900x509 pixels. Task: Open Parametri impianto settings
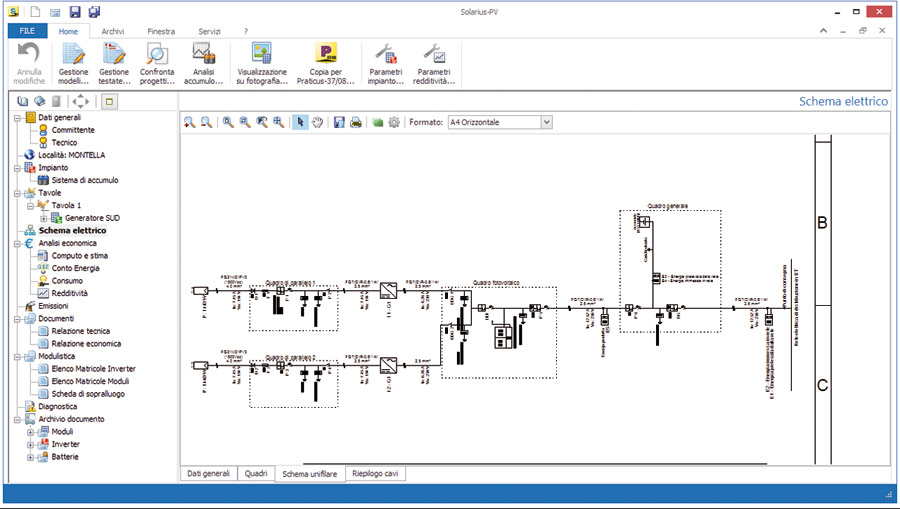386,64
